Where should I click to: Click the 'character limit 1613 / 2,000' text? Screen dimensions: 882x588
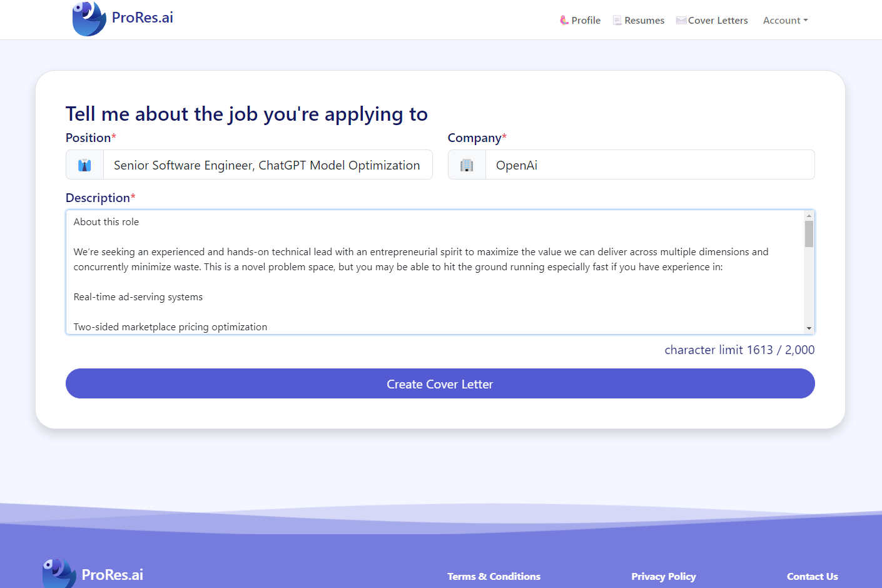point(739,350)
